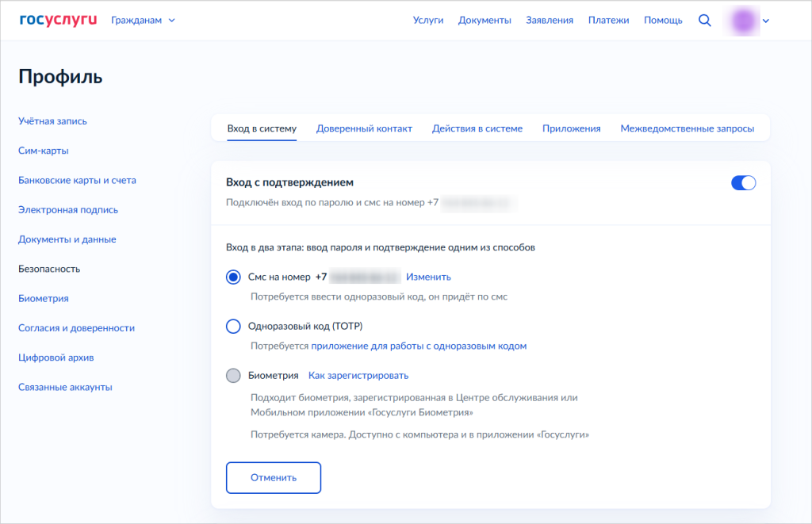Expand the account menu chevron

click(x=766, y=21)
